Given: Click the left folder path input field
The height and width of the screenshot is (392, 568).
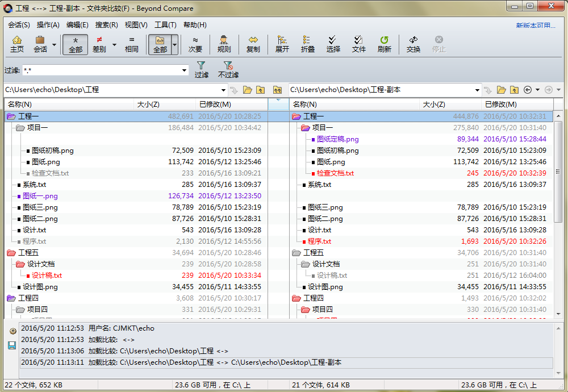Looking at the screenshot, I should pyautogui.click(x=111, y=90).
